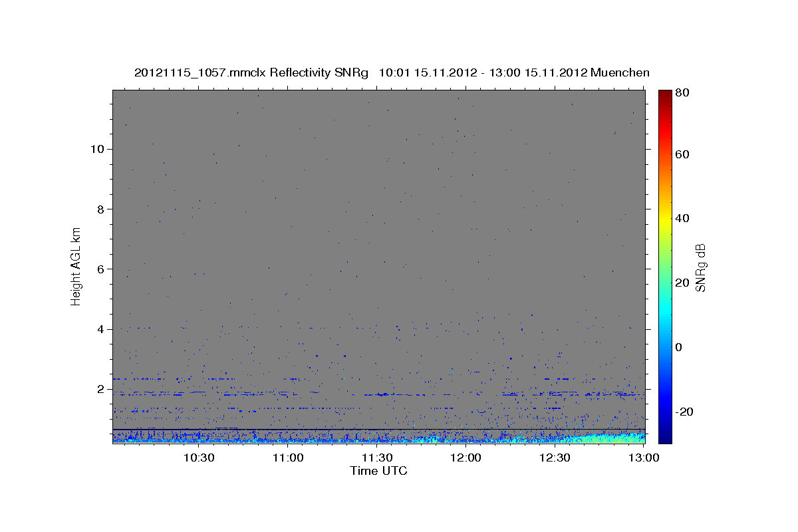Screen dimensions: 798x532
Task: Click the dark red top of the colorbar
Action: [665, 94]
